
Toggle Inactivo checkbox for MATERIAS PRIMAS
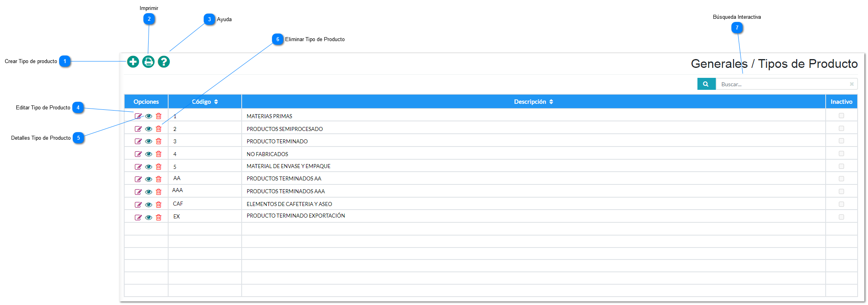coord(841,116)
